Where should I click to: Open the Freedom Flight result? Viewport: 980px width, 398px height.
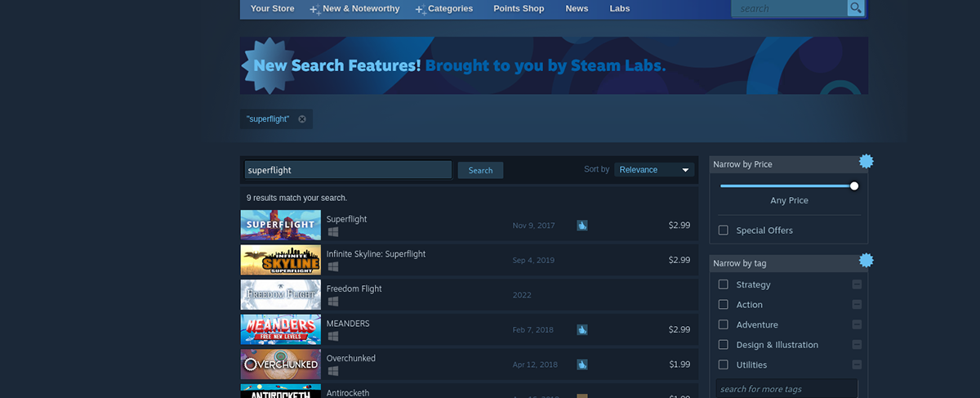[x=469, y=294]
